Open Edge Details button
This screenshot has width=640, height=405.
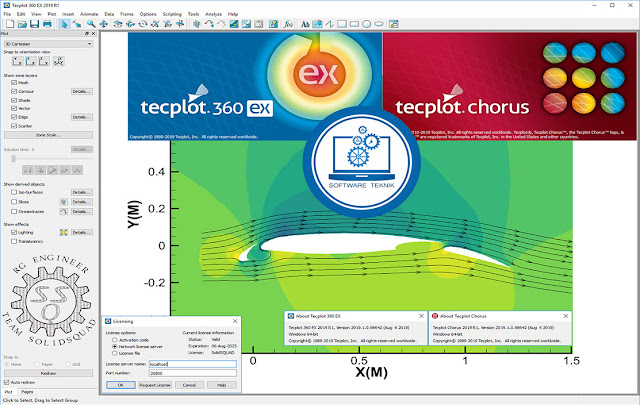coord(82,117)
